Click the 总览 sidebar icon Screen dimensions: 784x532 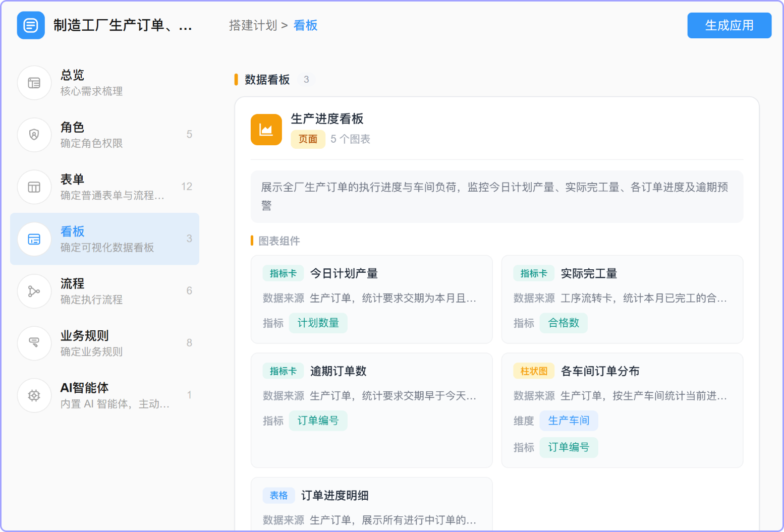tap(34, 83)
